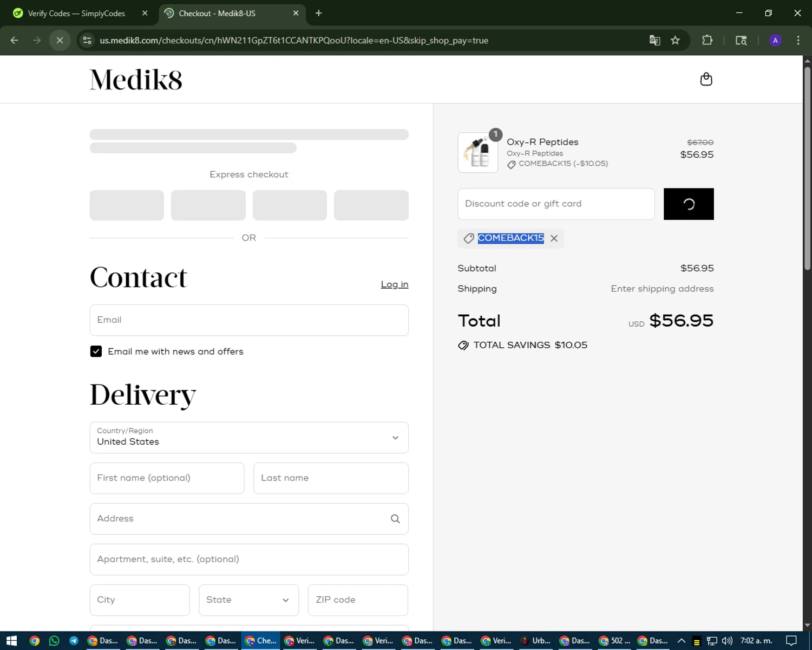Select the Checkout Medik8-US tab
812x650 pixels.
(x=233, y=13)
